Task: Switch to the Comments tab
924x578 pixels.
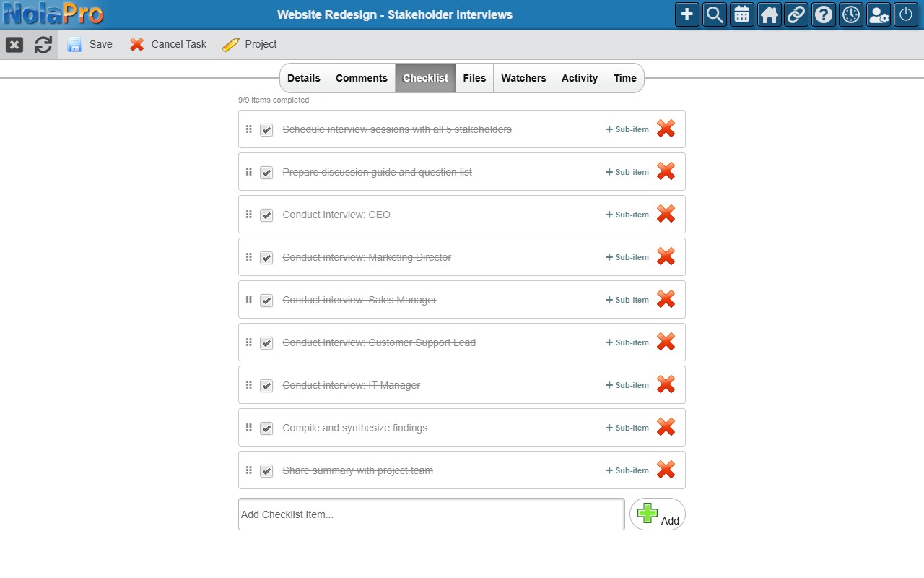Action: [x=362, y=78]
